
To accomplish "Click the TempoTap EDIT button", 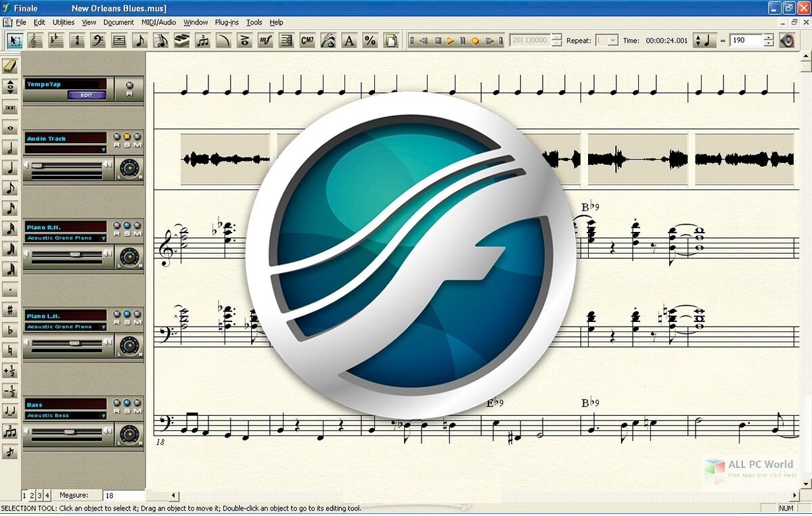I will 86,95.
